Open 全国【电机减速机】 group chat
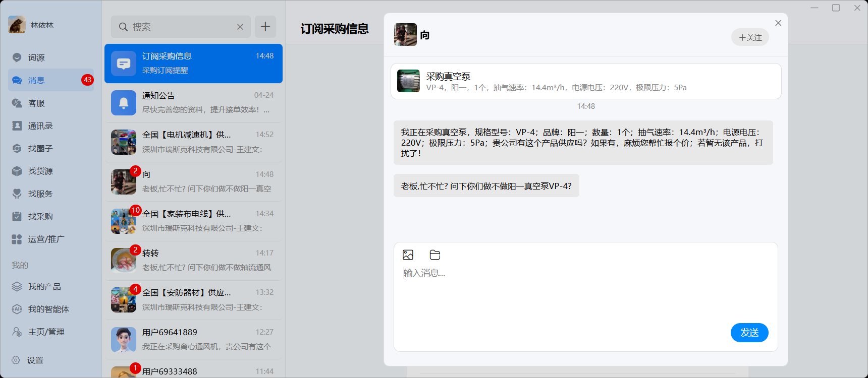 tap(193, 142)
